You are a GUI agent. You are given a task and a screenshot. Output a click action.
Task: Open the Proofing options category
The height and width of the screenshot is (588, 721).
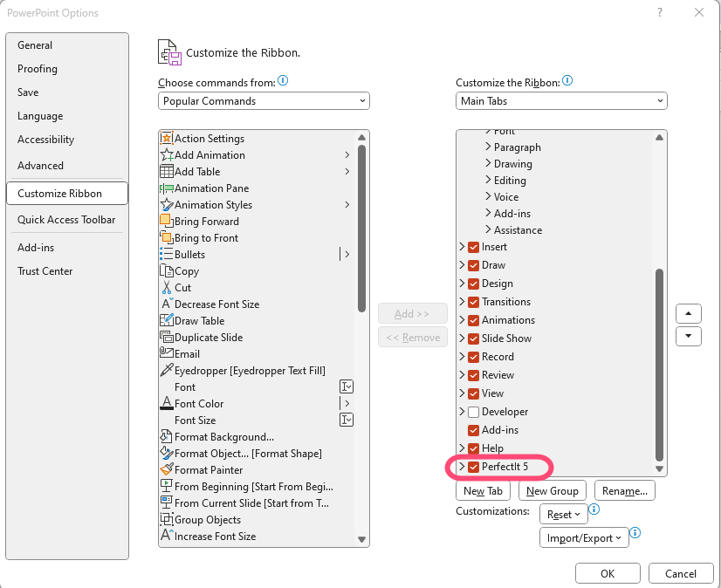coord(38,69)
